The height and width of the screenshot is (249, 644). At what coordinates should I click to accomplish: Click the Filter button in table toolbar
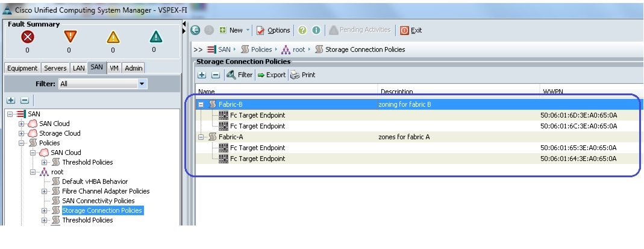tap(239, 75)
